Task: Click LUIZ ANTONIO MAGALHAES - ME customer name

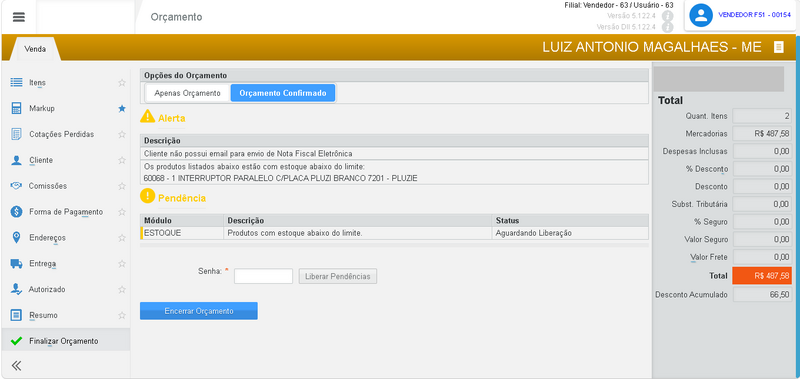Action: 652,47
